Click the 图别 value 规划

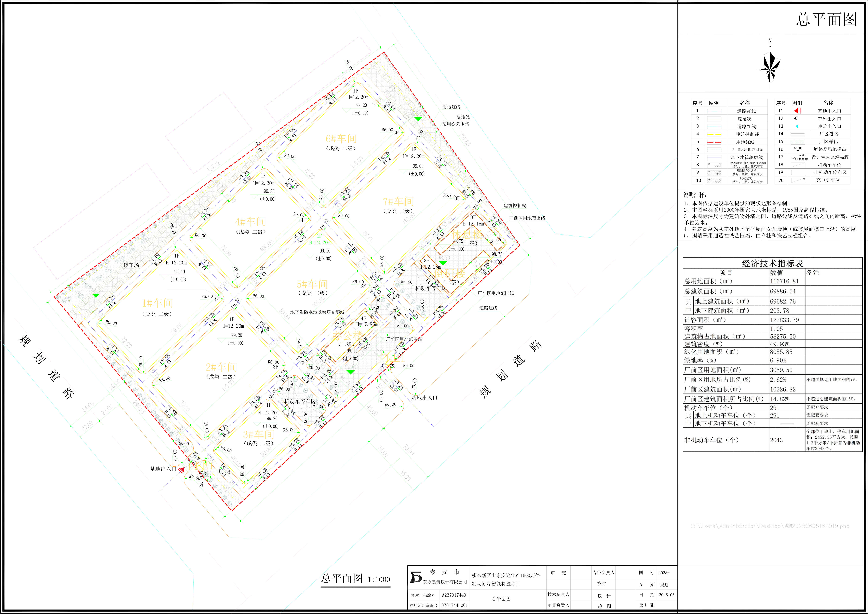point(664,585)
